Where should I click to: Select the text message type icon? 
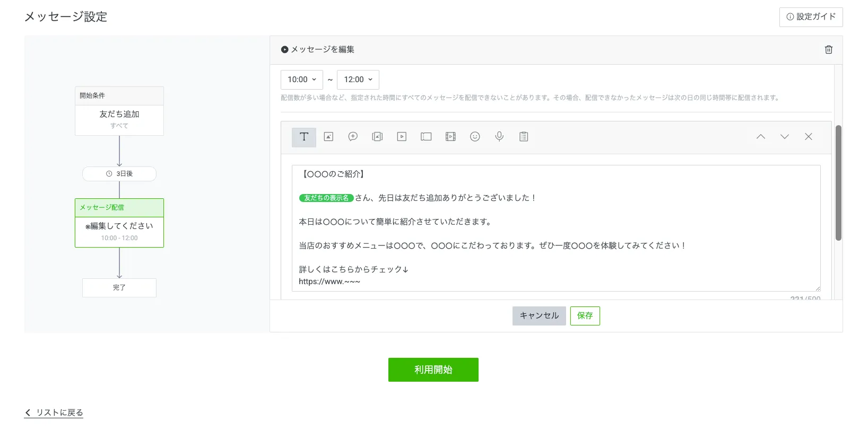[303, 137]
